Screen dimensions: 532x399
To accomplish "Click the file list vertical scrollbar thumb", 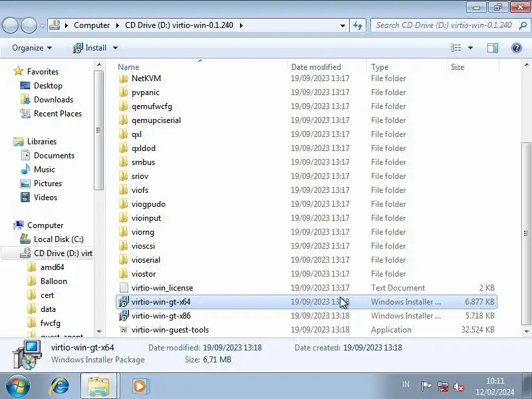I will pos(526,233).
